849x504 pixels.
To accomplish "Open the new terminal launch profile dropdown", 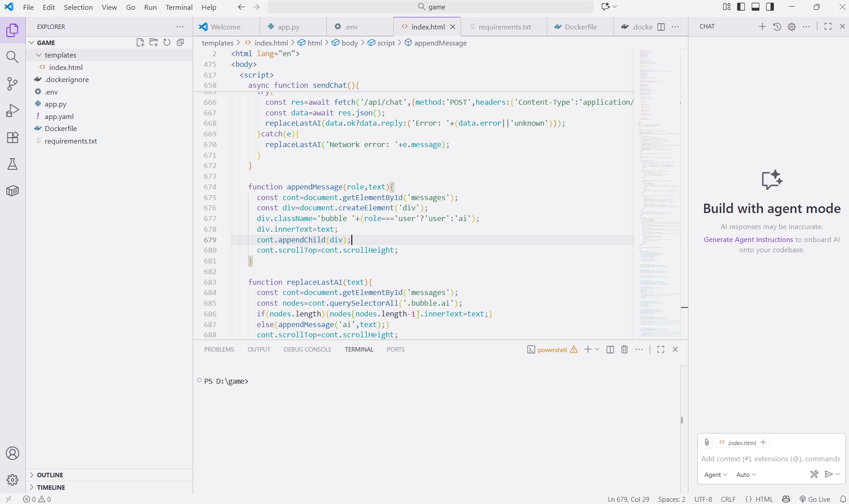I will [x=598, y=349].
